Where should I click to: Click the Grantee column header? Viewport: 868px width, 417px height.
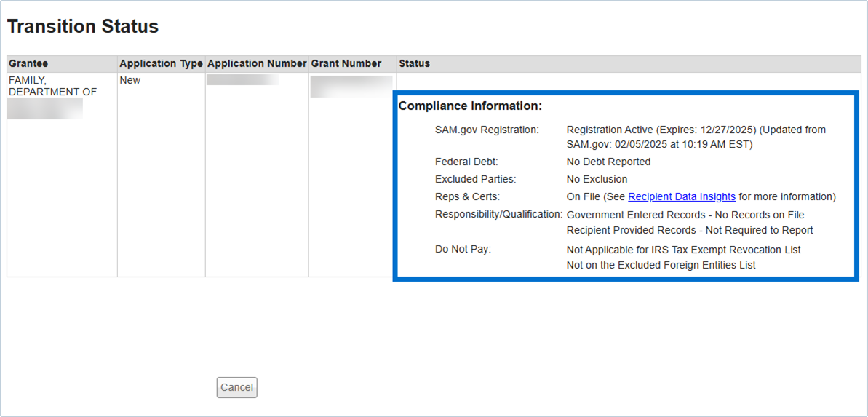pyautogui.click(x=28, y=63)
